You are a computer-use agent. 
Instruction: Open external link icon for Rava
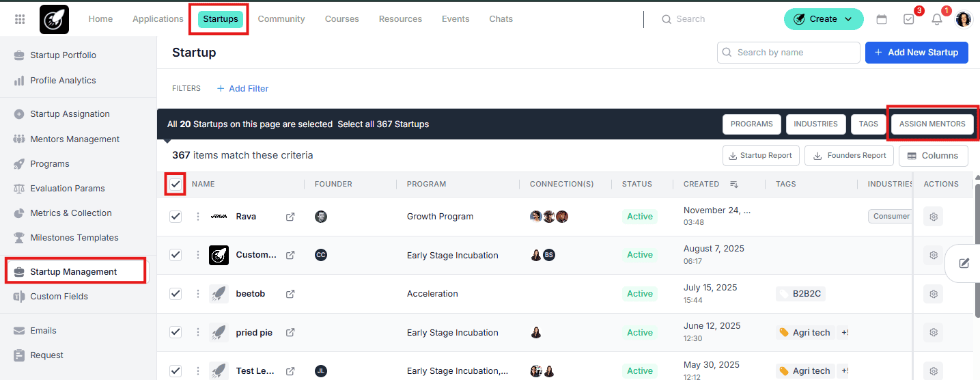point(290,217)
